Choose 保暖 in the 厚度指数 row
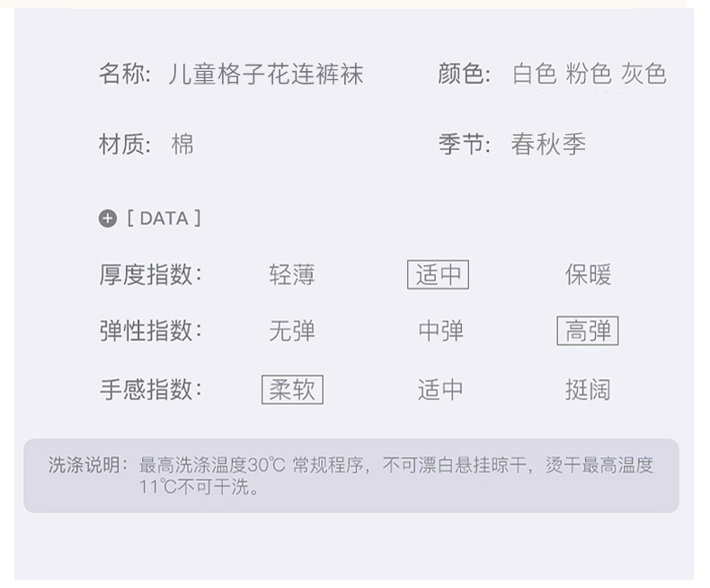 (588, 275)
